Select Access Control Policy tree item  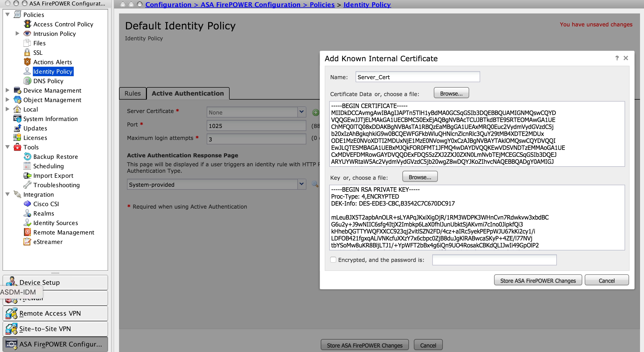[63, 24]
